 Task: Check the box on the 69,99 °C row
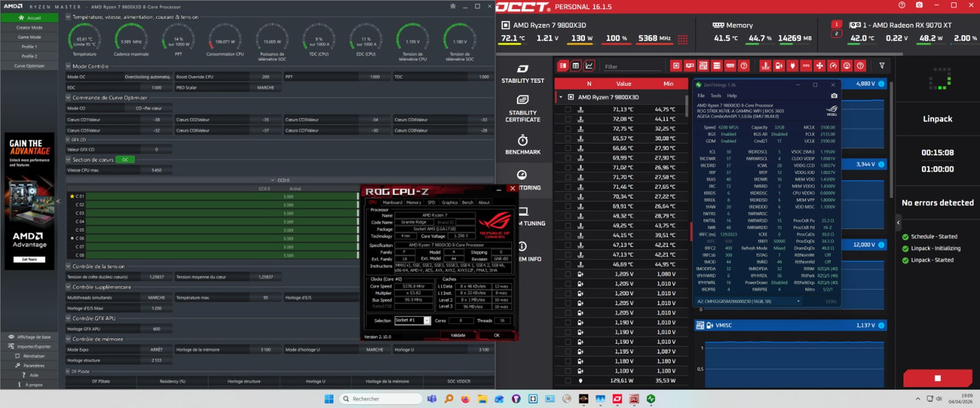568,158
